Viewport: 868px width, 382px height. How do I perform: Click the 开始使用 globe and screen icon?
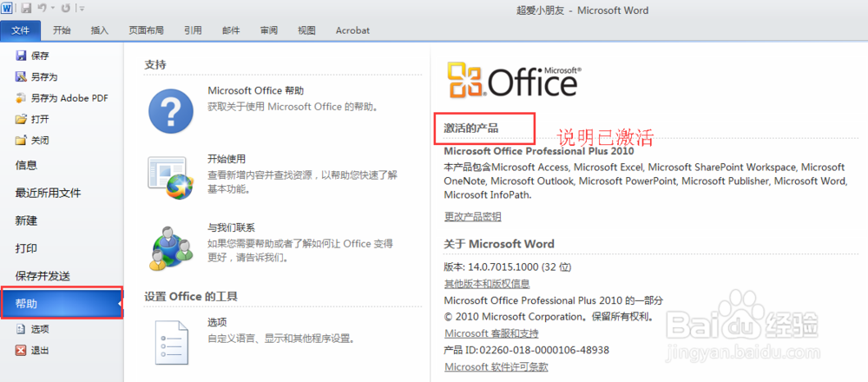click(x=170, y=177)
